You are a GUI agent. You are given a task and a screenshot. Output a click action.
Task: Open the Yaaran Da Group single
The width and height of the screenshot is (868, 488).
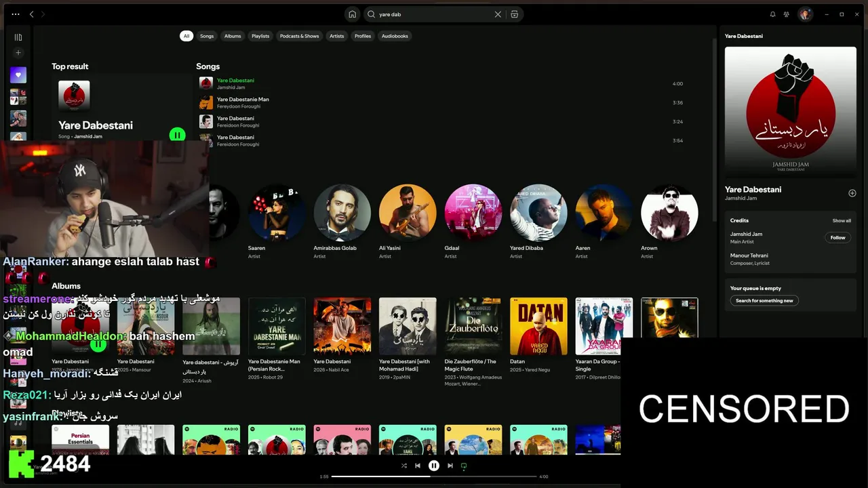pos(604,339)
